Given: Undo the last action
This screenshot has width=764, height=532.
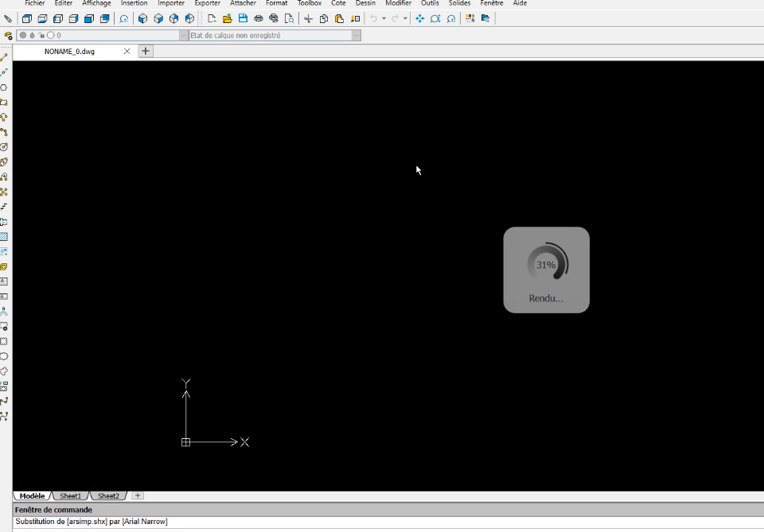Looking at the screenshot, I should [373, 19].
